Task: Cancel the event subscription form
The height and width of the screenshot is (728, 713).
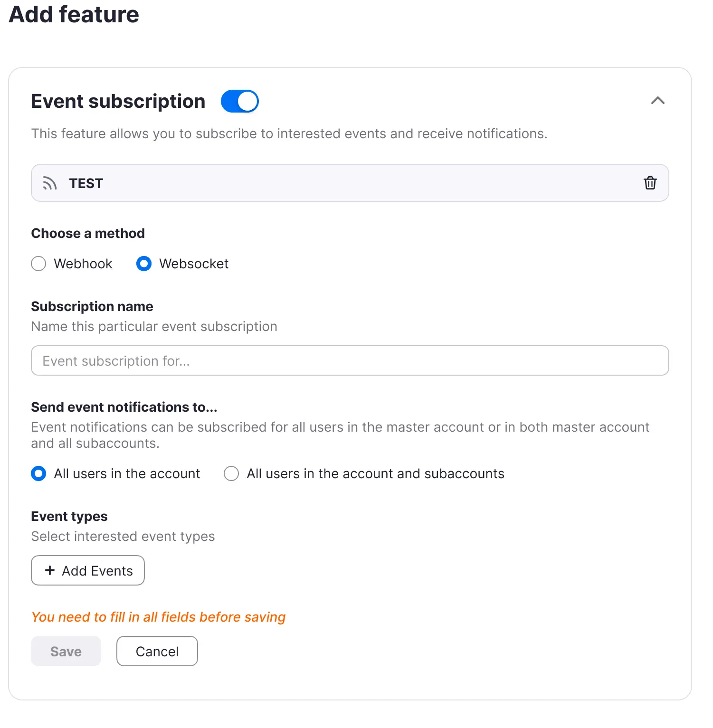Action: [157, 651]
